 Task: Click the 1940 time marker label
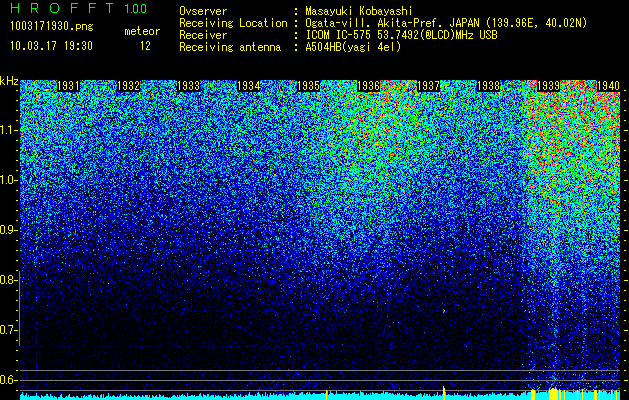609,86
